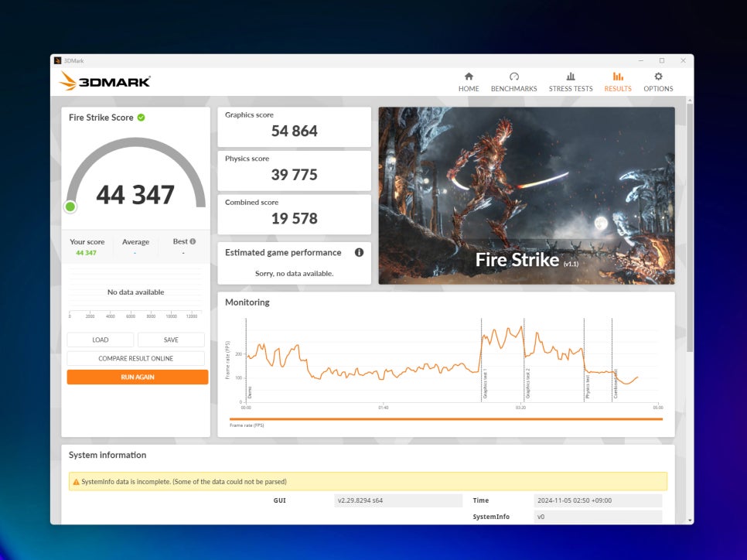Click the 'SystemInfo data is incomplete' warning banner

point(368,481)
